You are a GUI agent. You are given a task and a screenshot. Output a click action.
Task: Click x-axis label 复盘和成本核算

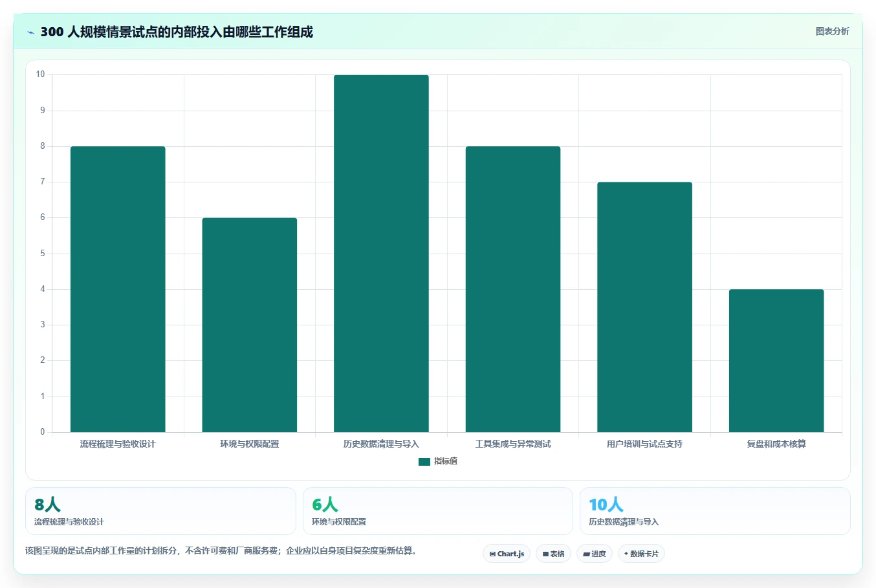[x=776, y=444]
